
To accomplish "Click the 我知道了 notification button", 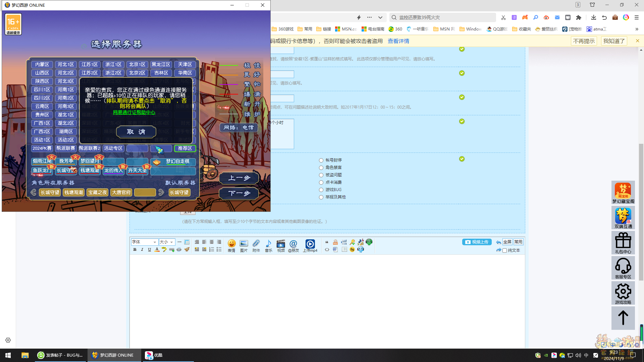I will pos(614,41).
